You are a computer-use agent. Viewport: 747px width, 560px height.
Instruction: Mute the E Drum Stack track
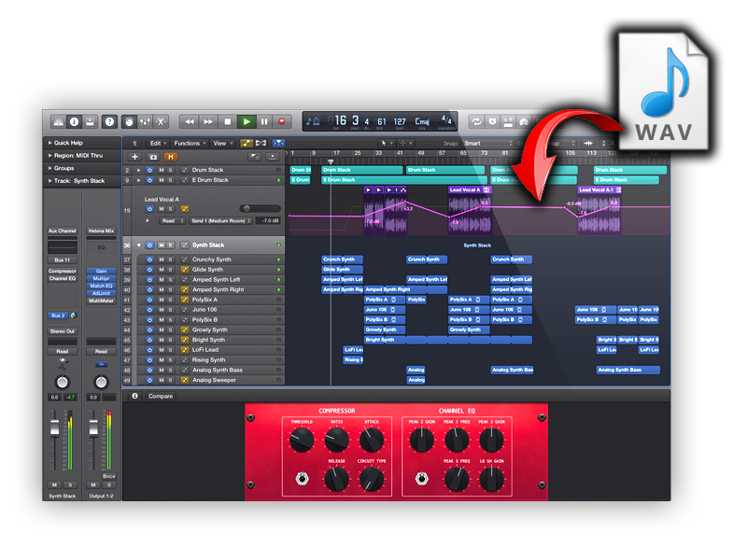(161, 180)
